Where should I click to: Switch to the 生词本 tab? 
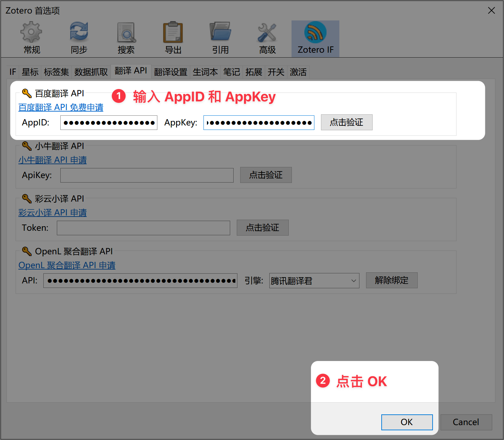(x=205, y=72)
